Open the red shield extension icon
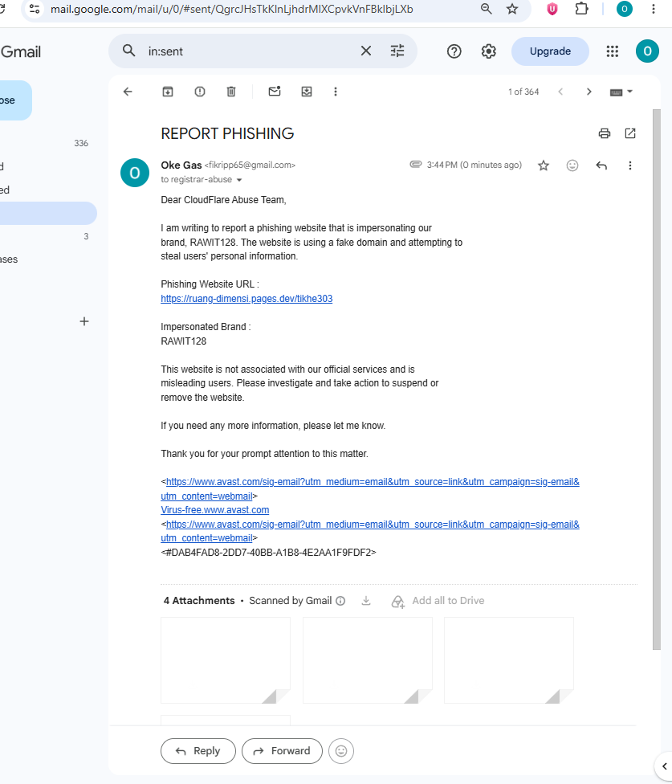Image resolution: width=672 pixels, height=784 pixels. [552, 9]
